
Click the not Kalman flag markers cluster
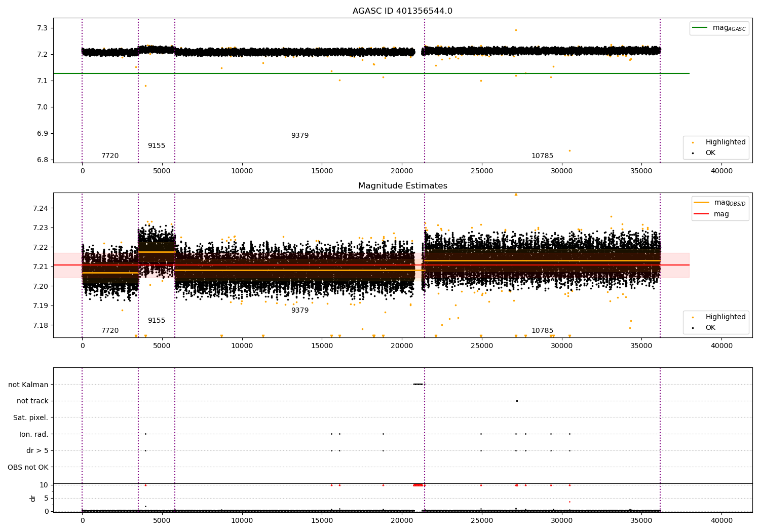(x=418, y=384)
